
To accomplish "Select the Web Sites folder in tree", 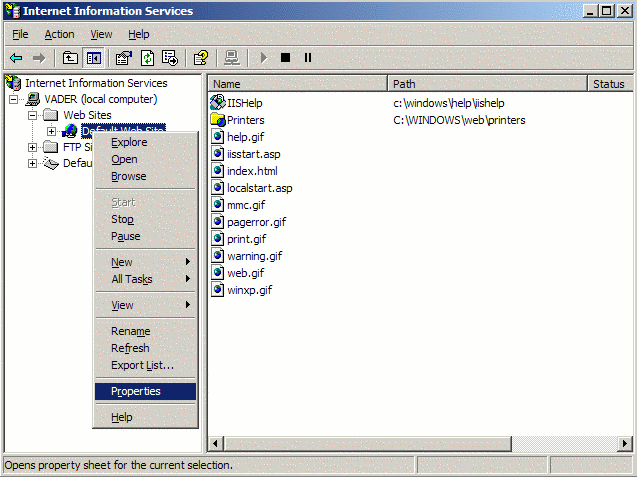I will [x=87, y=115].
